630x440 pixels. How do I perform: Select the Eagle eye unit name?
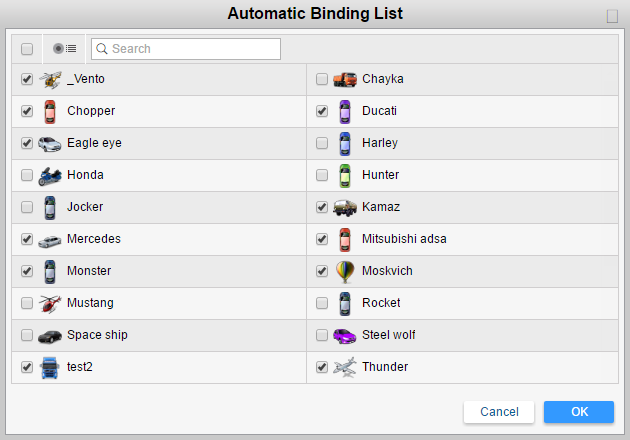[94, 143]
